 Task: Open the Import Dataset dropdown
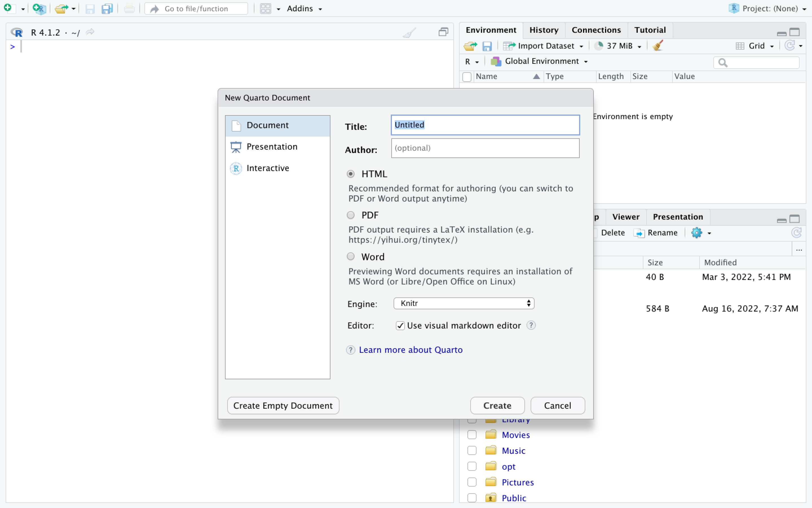[x=544, y=46]
